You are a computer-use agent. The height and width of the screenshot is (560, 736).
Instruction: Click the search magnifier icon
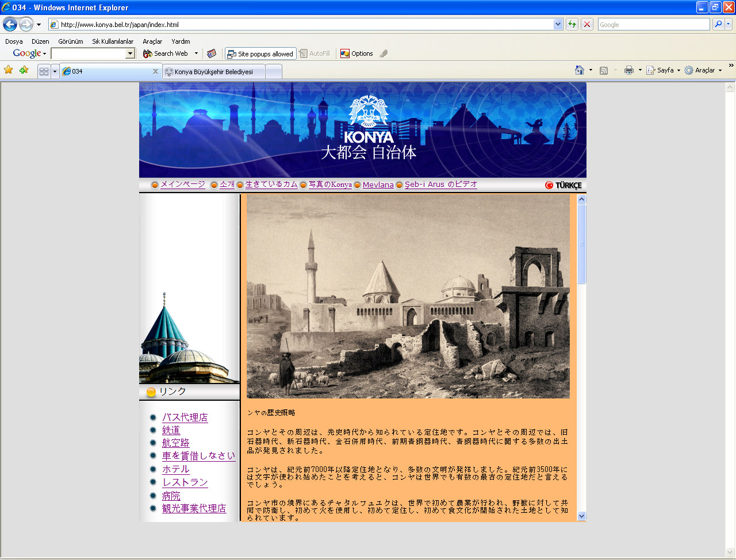point(718,24)
